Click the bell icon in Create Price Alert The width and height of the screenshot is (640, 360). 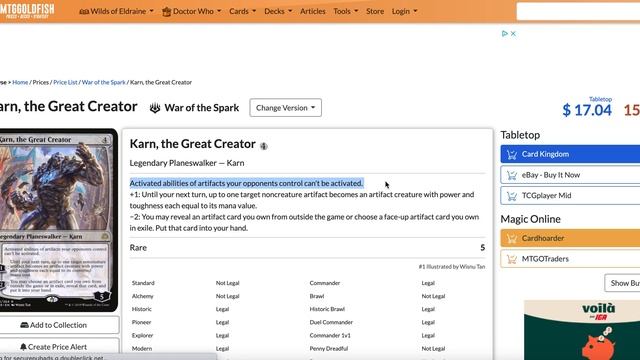(x=23, y=347)
